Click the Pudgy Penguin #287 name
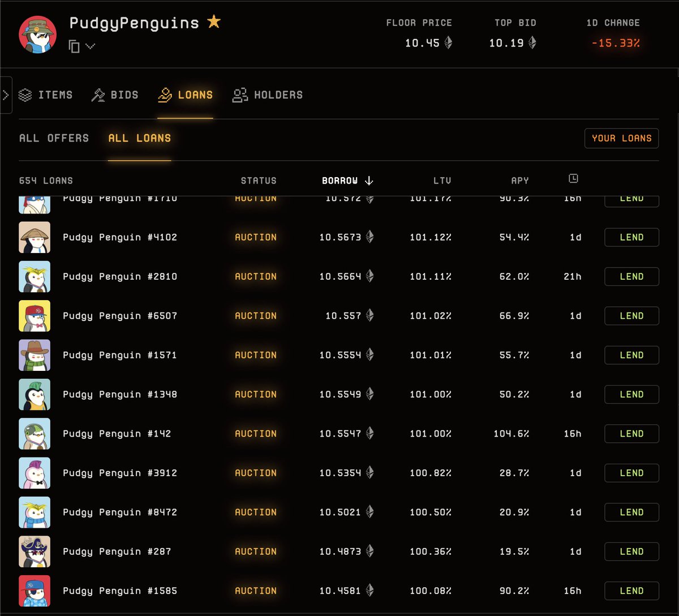This screenshot has width=679, height=616. coord(117,551)
